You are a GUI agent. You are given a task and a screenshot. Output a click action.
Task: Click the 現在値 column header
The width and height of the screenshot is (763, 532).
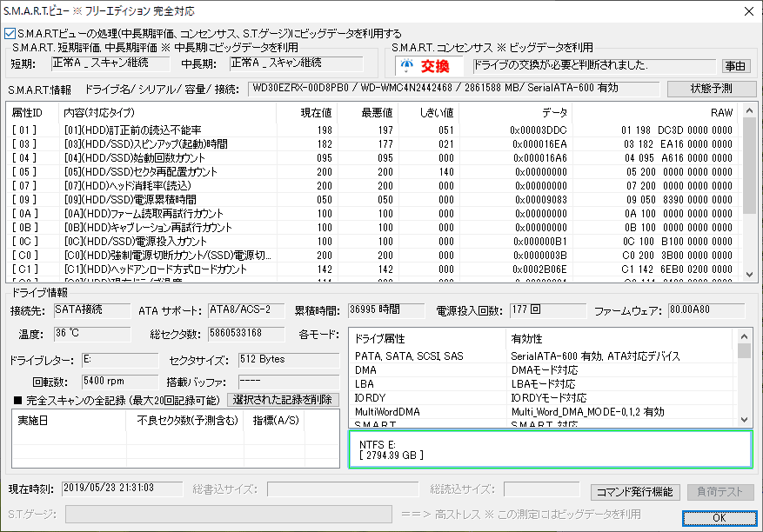[306, 113]
